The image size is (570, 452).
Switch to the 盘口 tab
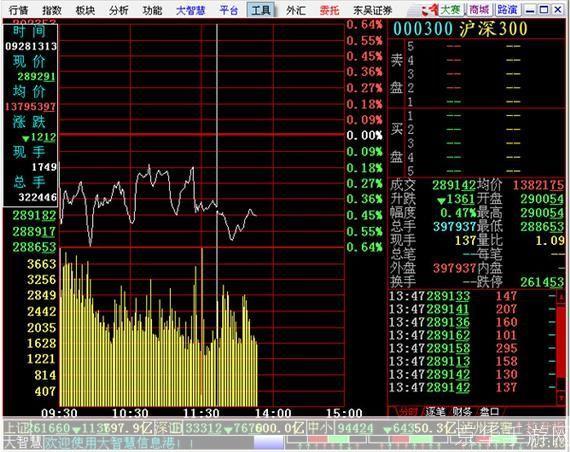pos(490,412)
